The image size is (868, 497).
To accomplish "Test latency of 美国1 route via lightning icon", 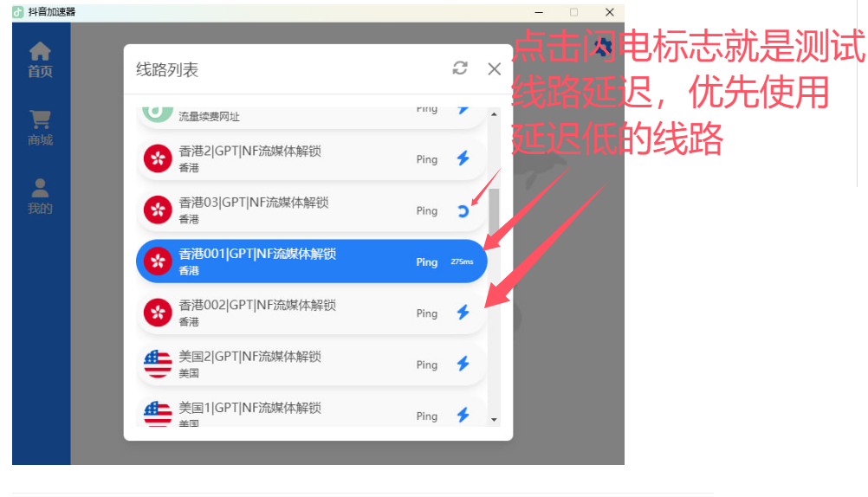I will 463,415.
